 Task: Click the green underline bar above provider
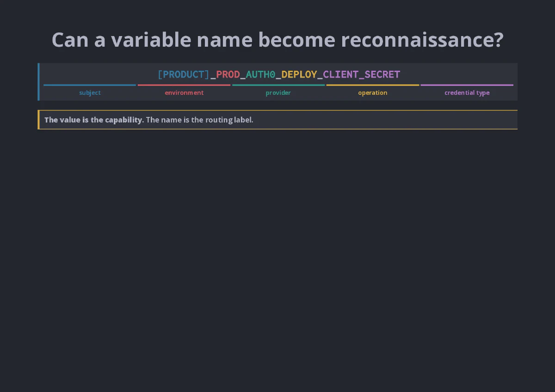click(278, 85)
